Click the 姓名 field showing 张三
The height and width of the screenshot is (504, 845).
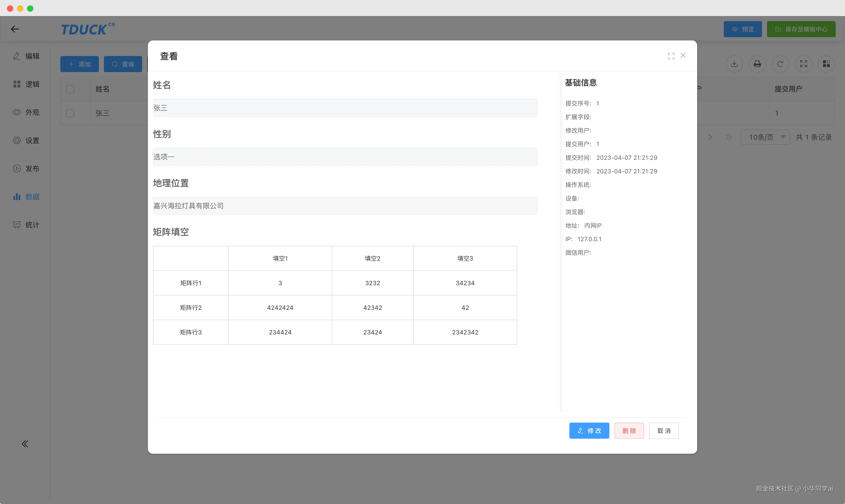tap(345, 108)
